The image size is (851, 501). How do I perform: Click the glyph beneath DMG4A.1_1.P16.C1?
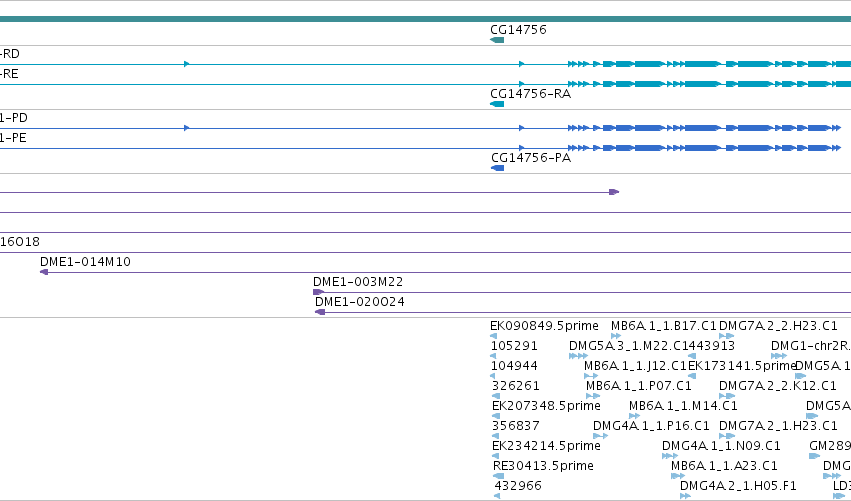pos(600,436)
